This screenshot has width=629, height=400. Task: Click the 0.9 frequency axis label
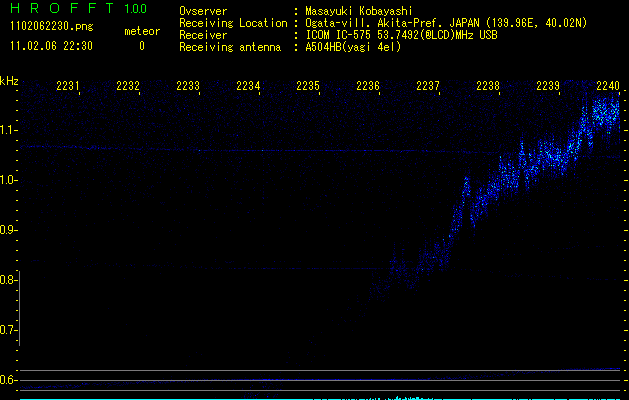(8, 230)
